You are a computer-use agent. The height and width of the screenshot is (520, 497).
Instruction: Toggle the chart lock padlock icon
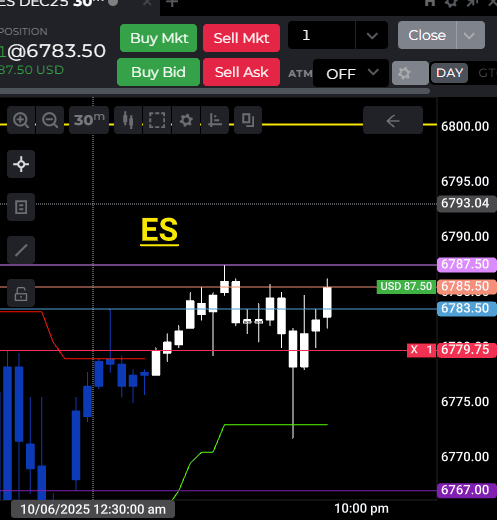(x=21, y=293)
